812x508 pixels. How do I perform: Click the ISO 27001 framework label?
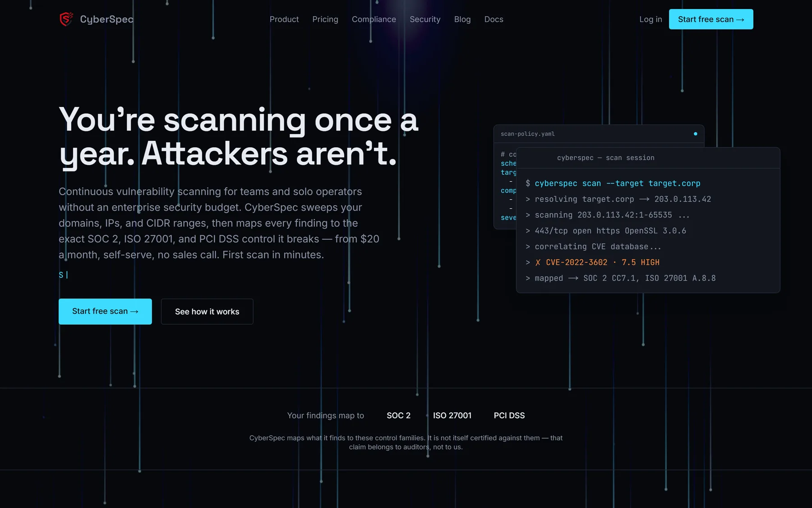(452, 415)
